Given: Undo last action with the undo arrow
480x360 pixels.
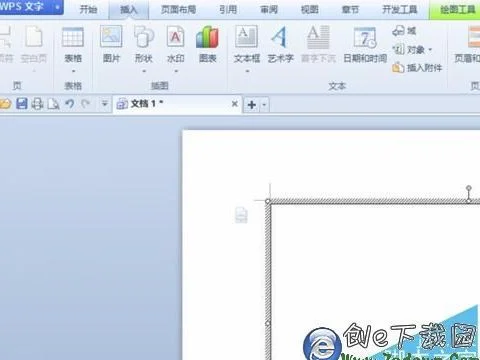Looking at the screenshot, I should click(x=70, y=104).
